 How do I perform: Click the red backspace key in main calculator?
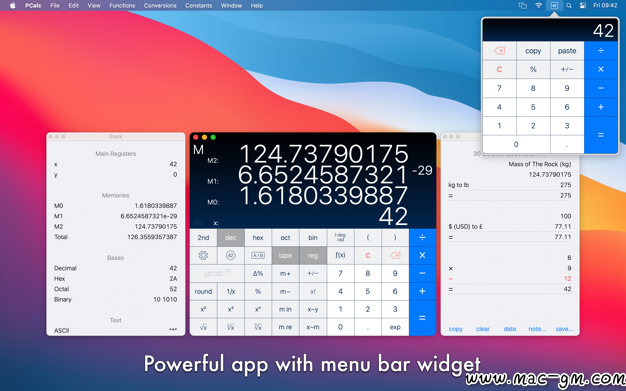395,255
